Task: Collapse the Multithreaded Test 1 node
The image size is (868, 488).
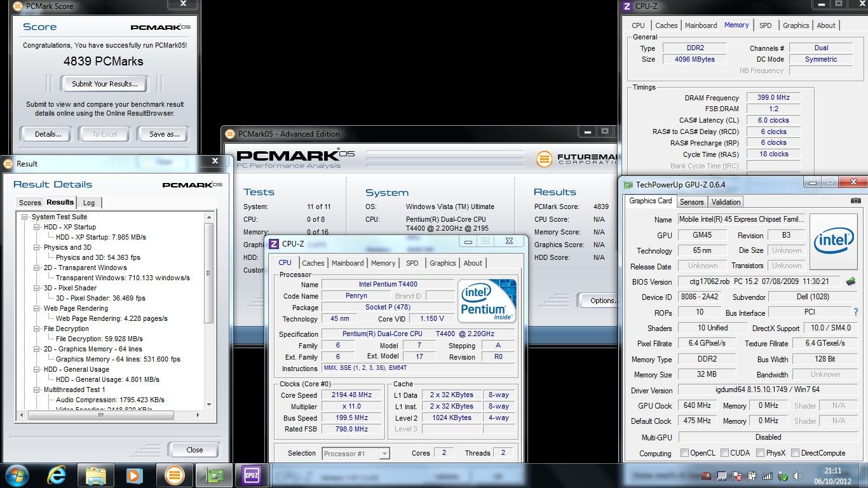Action: point(37,390)
